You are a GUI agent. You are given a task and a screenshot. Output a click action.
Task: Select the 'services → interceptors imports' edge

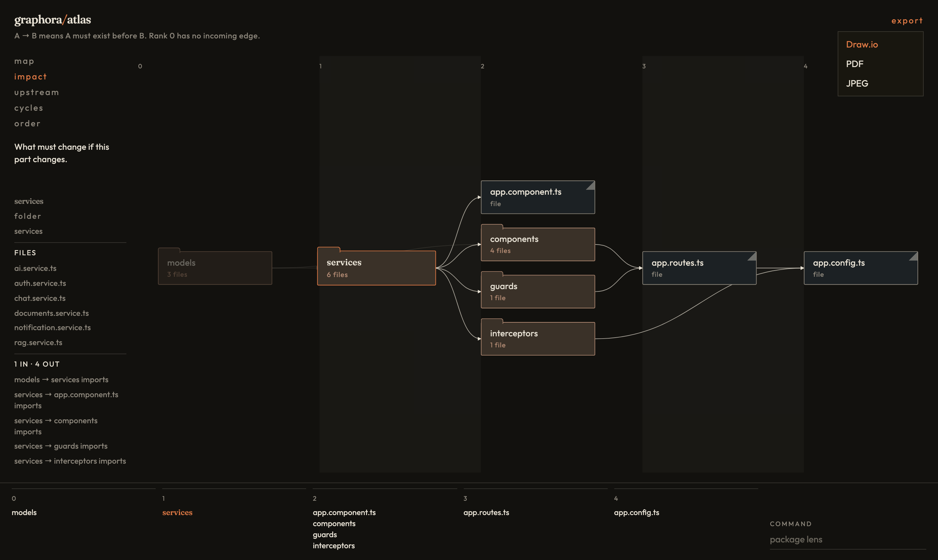pyautogui.click(x=70, y=461)
